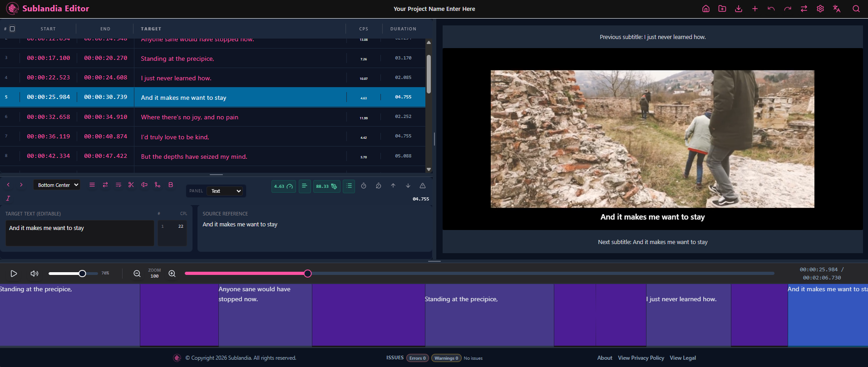The width and height of the screenshot is (868, 367).
Task: Apply italic formatting with the I icon
Action: point(8,198)
